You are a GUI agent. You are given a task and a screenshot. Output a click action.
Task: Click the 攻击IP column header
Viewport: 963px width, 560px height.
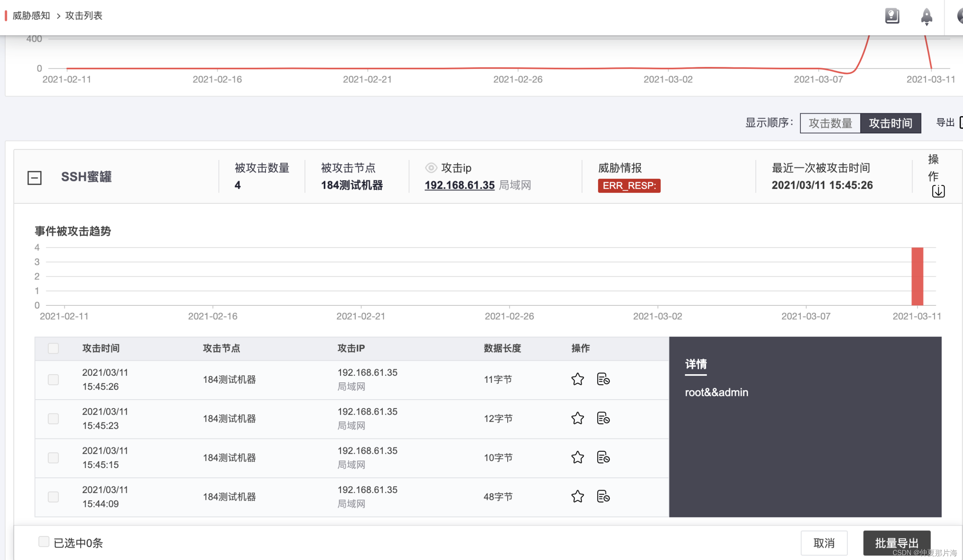(x=351, y=348)
